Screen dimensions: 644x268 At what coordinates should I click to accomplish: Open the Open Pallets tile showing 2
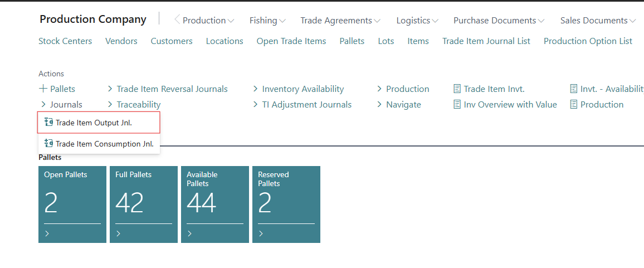click(72, 204)
